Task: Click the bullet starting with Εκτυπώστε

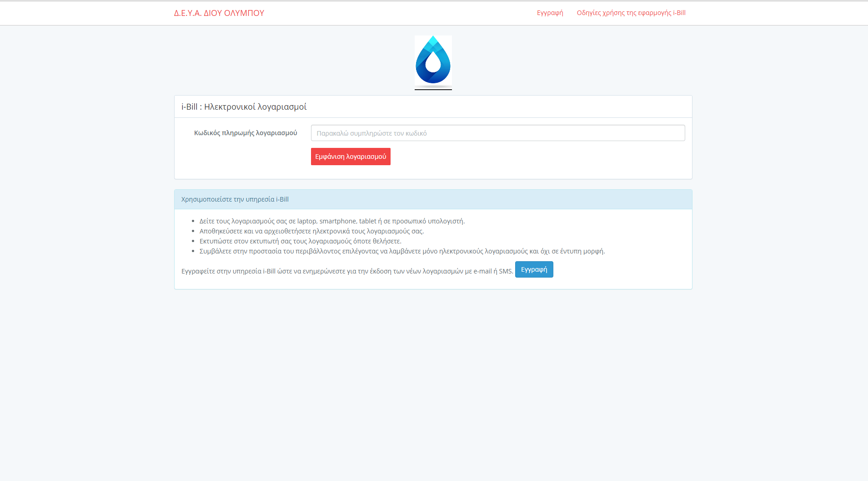Action: [300, 241]
